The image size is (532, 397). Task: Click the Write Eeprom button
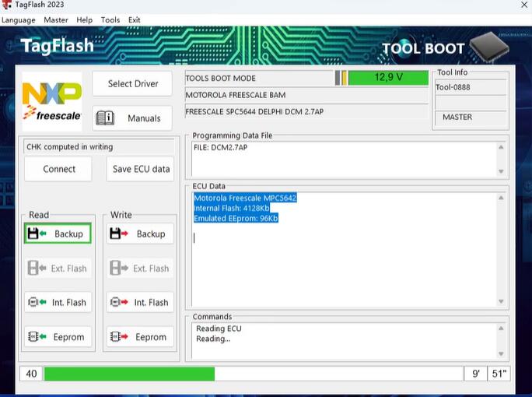tap(140, 337)
